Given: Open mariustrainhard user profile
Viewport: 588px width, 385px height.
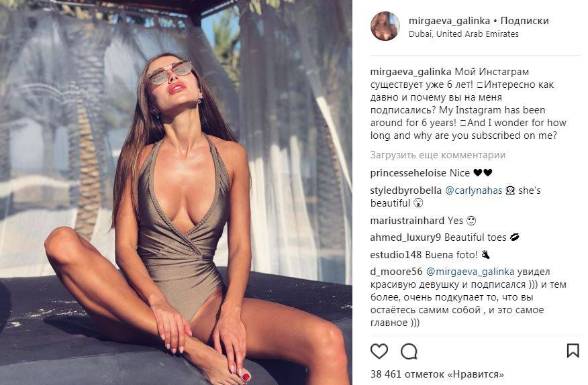Looking at the screenshot, I should click(x=407, y=221).
